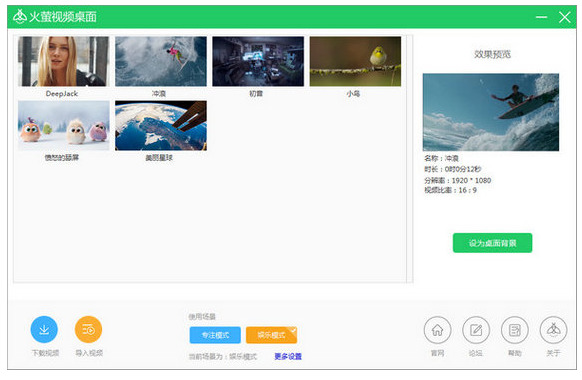Select the 初音 room video thumbnail
Screen dimensions: 582x380
tap(258, 61)
